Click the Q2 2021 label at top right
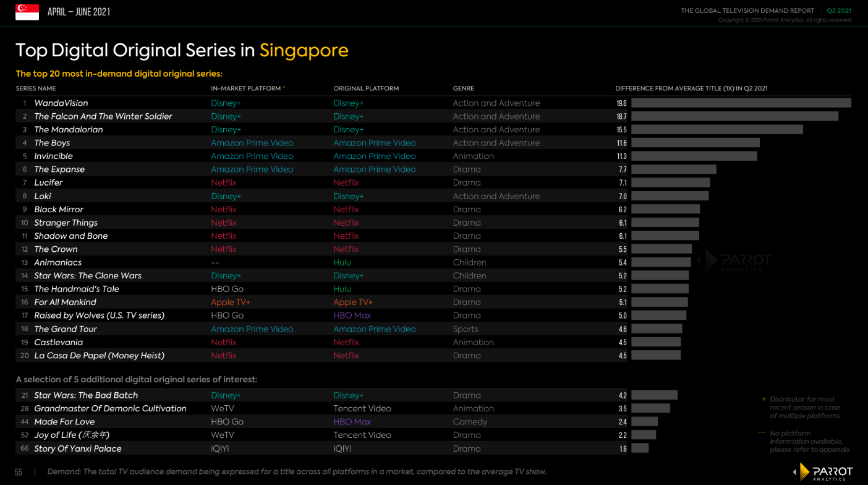The height and width of the screenshot is (485, 868). (x=839, y=11)
